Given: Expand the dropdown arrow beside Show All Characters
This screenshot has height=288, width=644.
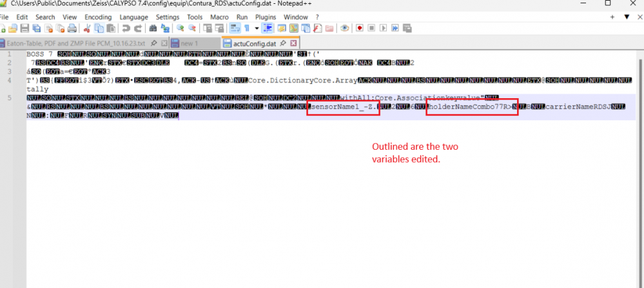Looking at the screenshot, I should pyautogui.click(x=257, y=28).
